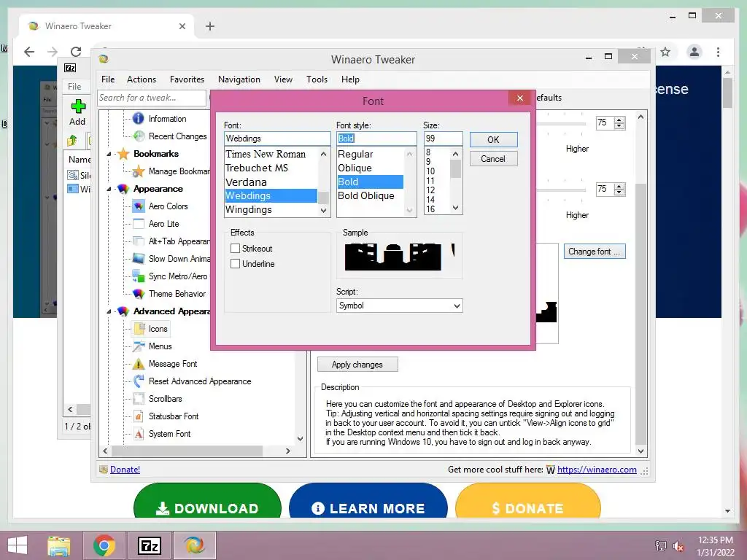Open the View menu

click(x=284, y=79)
